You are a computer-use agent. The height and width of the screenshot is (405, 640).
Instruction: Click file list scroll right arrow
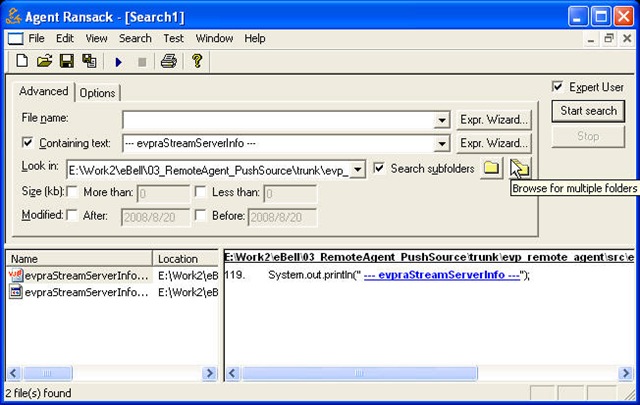pos(209,373)
